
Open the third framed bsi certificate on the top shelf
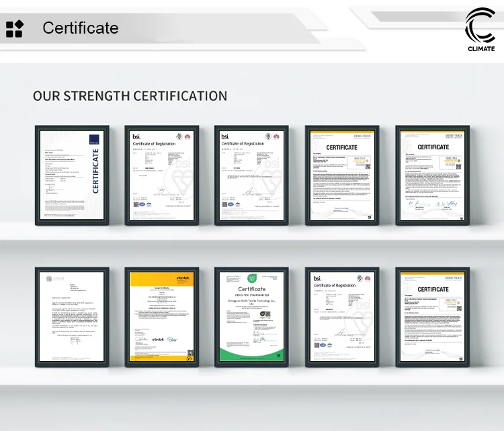coord(251,175)
